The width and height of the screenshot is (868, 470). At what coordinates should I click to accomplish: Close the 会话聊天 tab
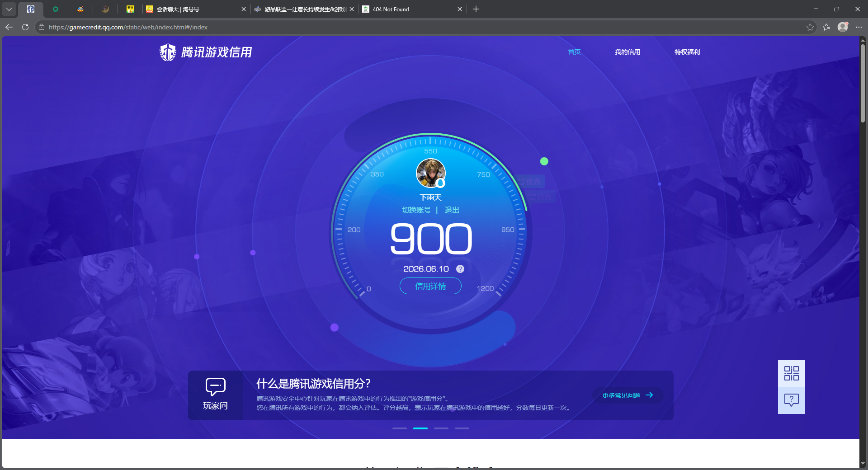243,9
